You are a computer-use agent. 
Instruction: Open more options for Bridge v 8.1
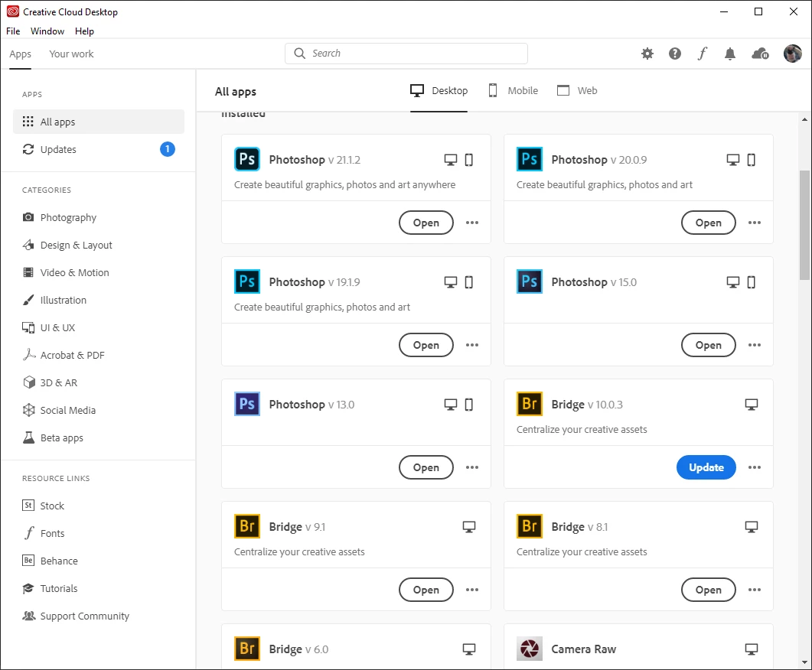coord(755,590)
